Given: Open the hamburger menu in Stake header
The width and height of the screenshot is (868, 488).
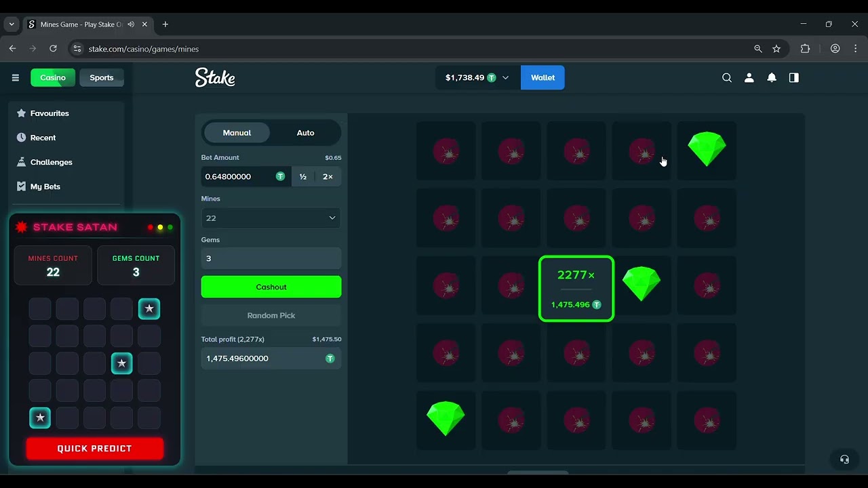Looking at the screenshot, I should 15,77.
